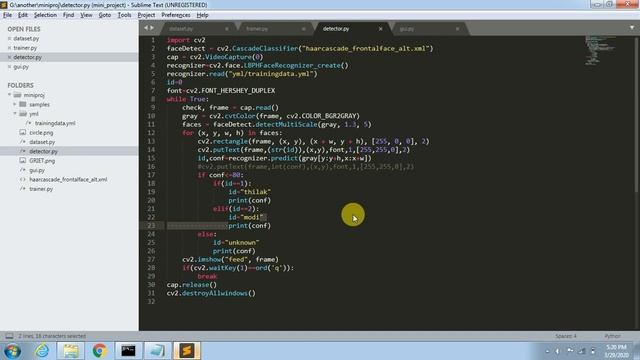Close the dataset.py tab
The image size is (640, 360).
coord(227,29)
